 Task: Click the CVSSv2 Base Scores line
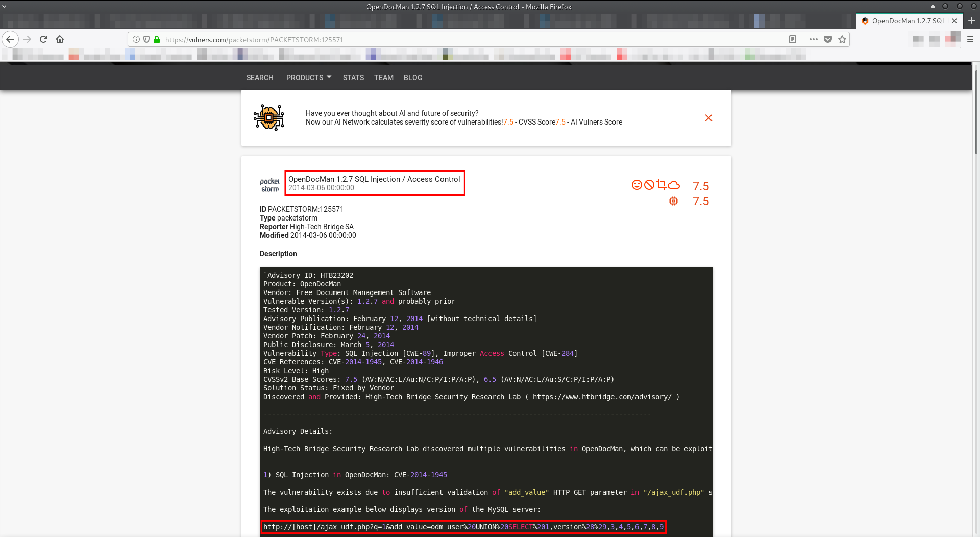coord(439,379)
